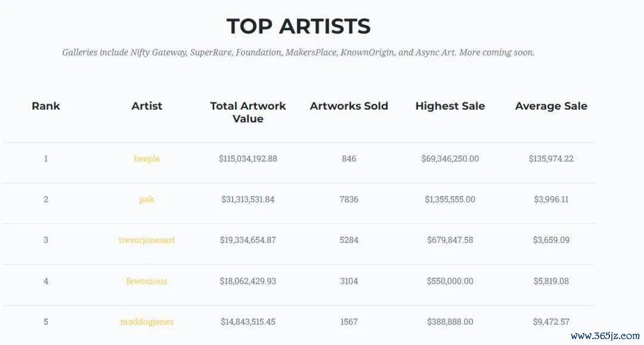
Task: Click beeple's highest sale $69,346,250.00
Action: tap(450, 158)
